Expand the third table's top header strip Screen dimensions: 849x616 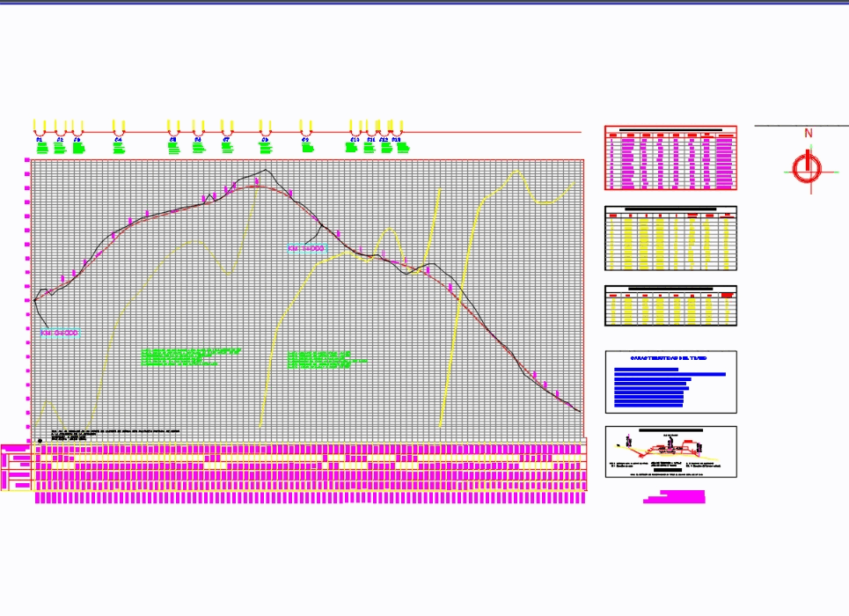pos(670,288)
